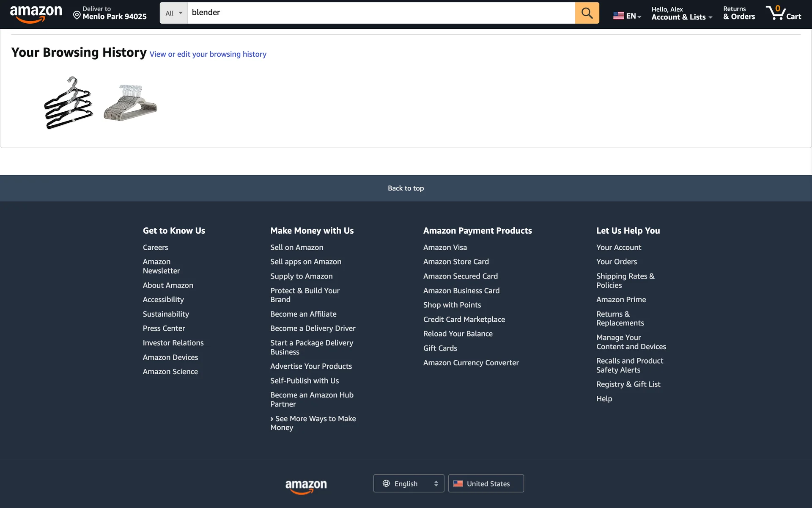This screenshot has width=812, height=508.
Task: Click View or edit browsing history
Action: click(208, 54)
